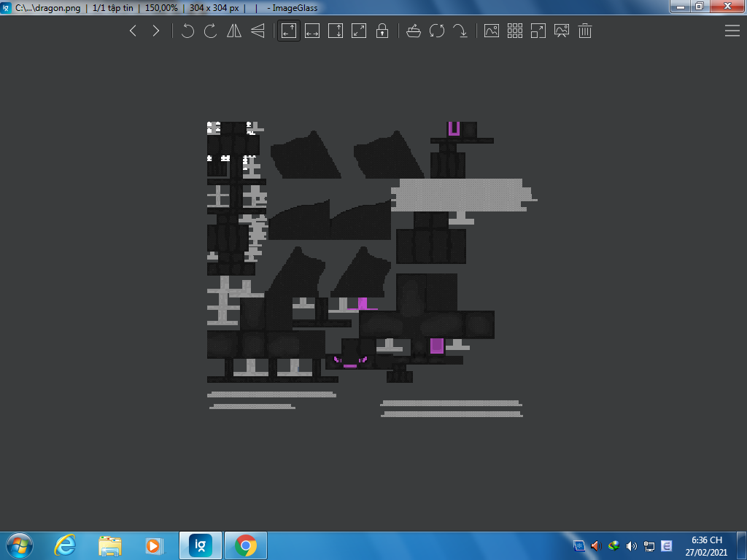Click the 'E' input method tray icon
The image size is (747, 560).
667,545
